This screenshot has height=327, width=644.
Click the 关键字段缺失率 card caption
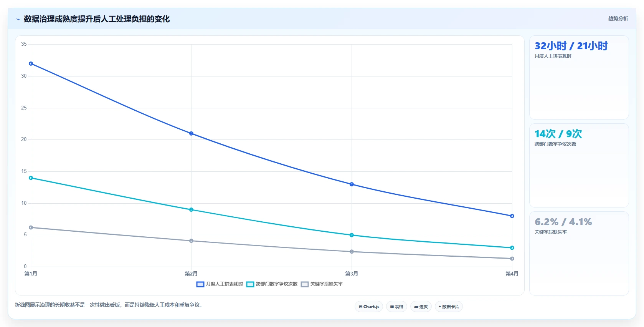point(551,232)
